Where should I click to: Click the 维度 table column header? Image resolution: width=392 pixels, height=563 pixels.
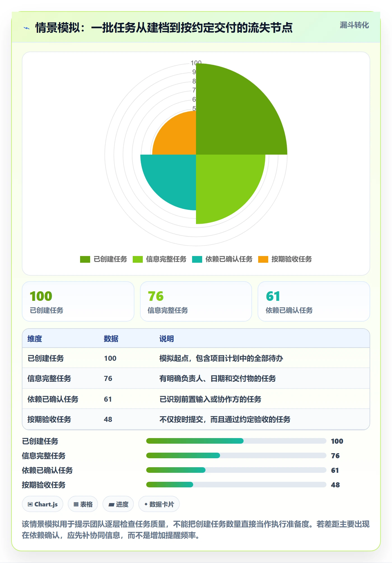(35, 339)
